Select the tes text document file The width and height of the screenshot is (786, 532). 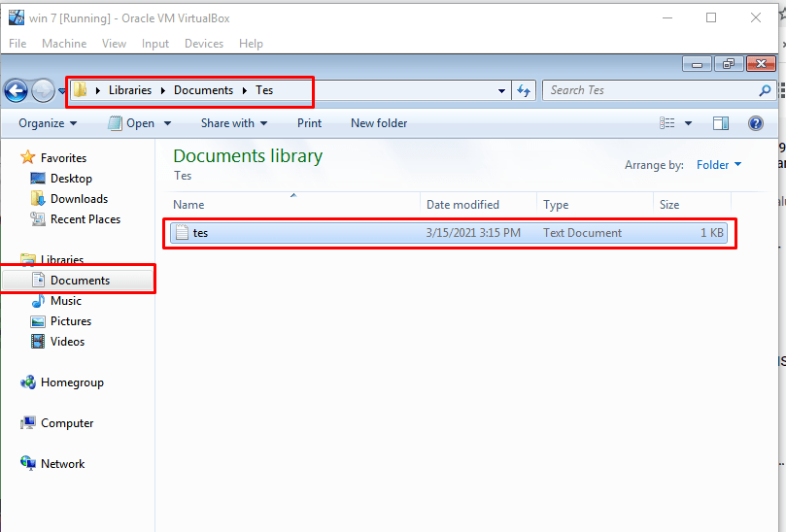click(x=200, y=233)
